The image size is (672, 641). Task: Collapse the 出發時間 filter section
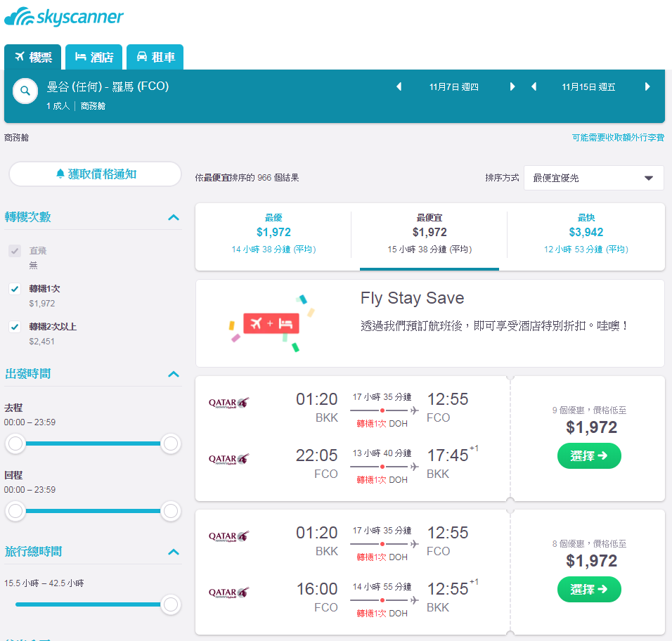(x=174, y=374)
